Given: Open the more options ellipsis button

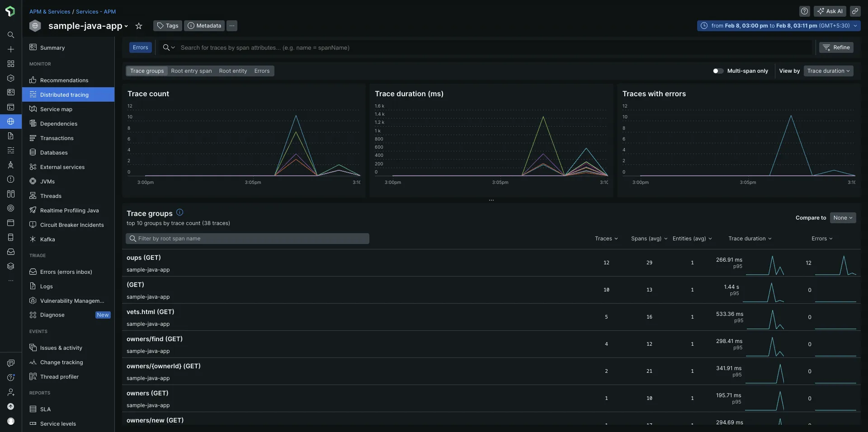Looking at the screenshot, I should pos(232,26).
